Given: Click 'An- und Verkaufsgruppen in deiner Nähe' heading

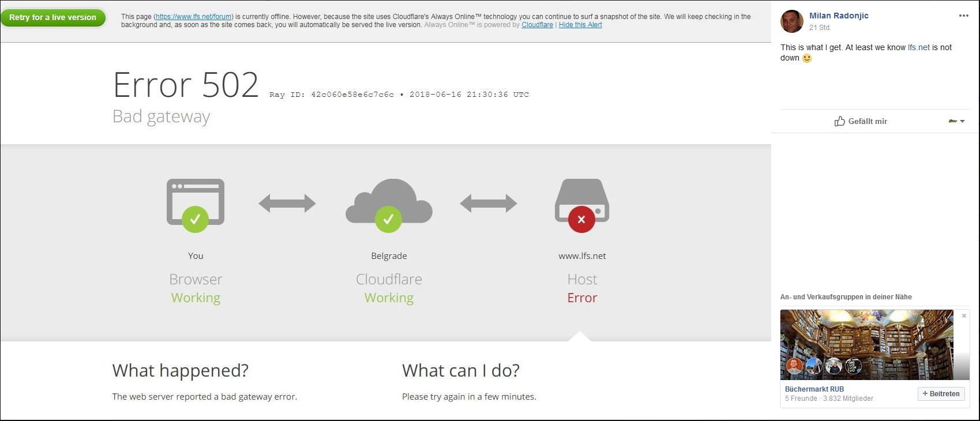Looking at the screenshot, I should [x=846, y=297].
